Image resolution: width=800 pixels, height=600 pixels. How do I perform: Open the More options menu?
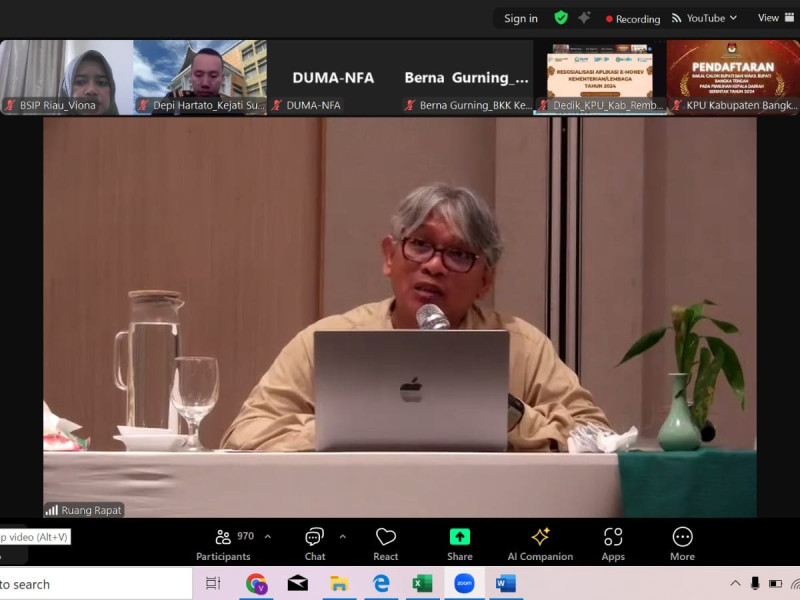[x=682, y=543]
